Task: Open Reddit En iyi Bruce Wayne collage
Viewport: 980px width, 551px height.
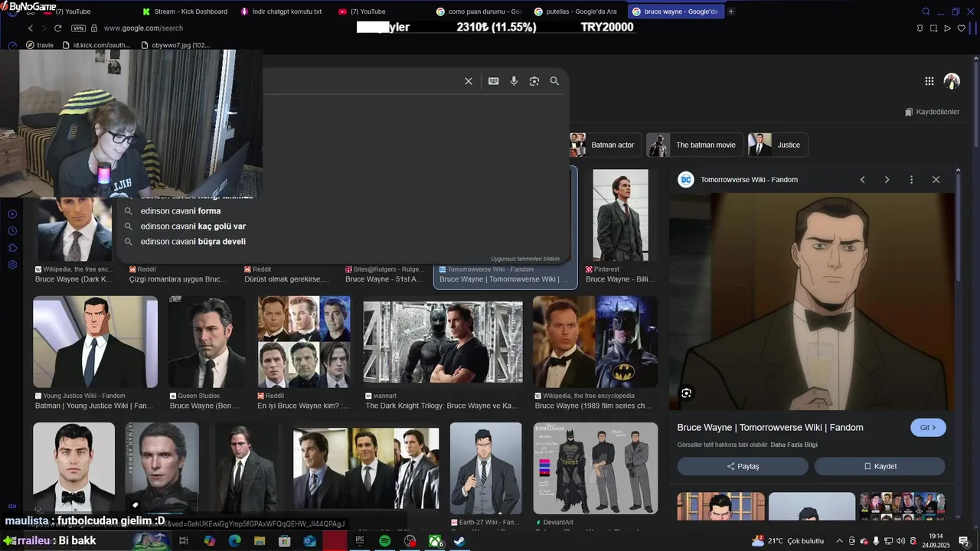Action: click(304, 342)
